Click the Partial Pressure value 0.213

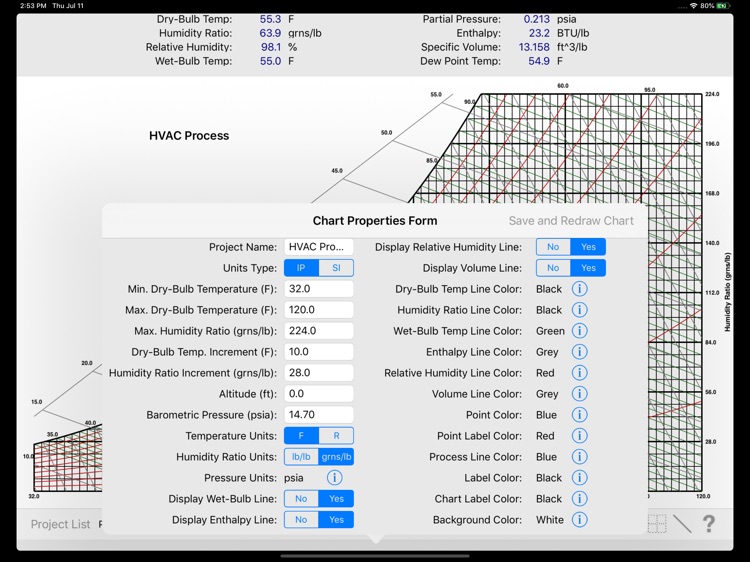coord(537,19)
